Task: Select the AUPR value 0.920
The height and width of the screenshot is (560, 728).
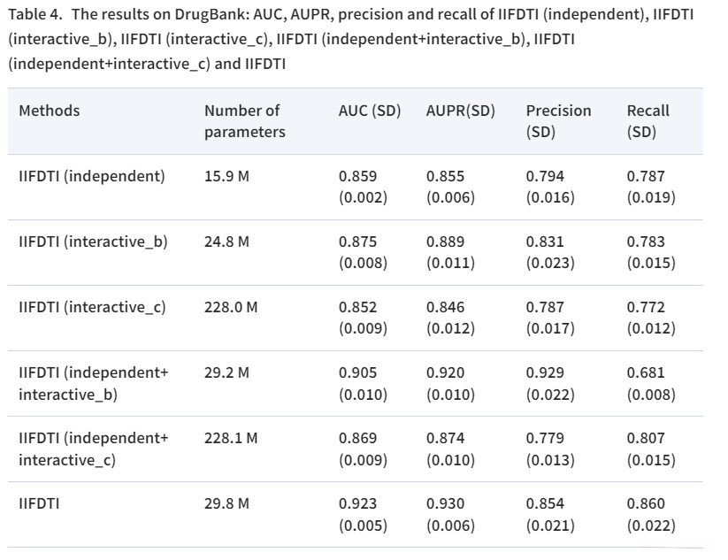Action: (445, 372)
